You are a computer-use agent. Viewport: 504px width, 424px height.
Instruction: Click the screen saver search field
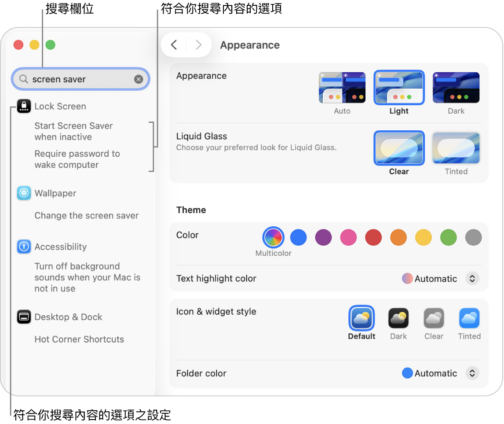click(x=80, y=79)
